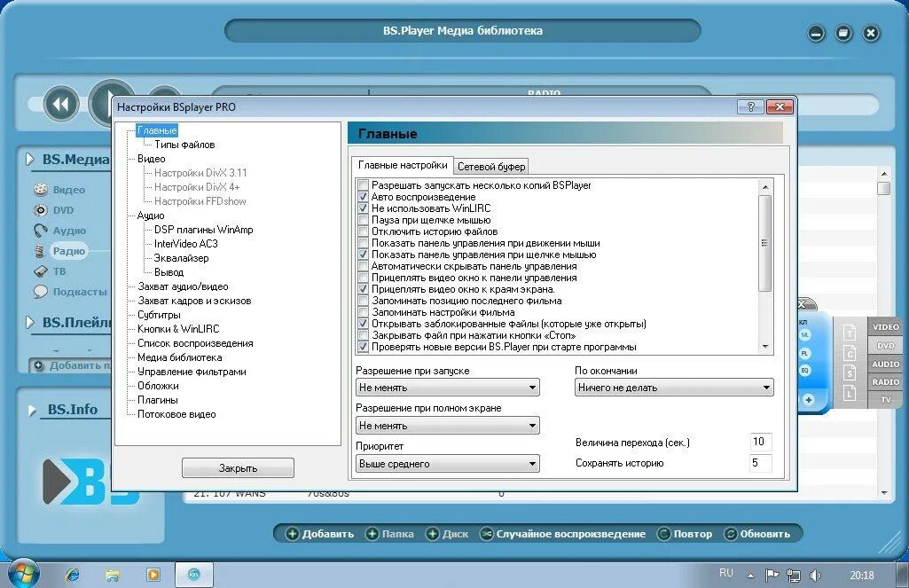Select Аудио node in settings tree
The image size is (909, 588).
(x=151, y=216)
